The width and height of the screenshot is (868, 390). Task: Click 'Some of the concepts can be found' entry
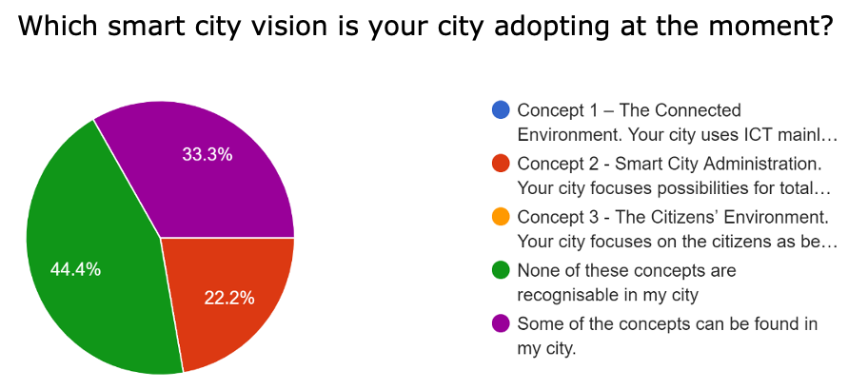(667, 323)
